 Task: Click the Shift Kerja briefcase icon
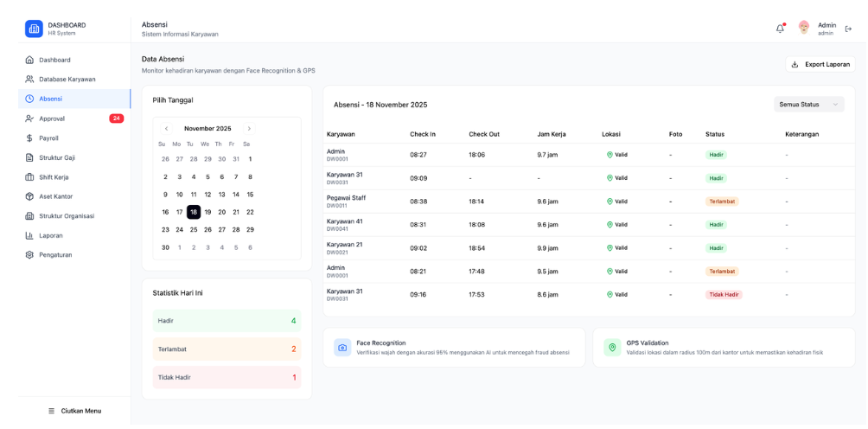[x=30, y=177]
